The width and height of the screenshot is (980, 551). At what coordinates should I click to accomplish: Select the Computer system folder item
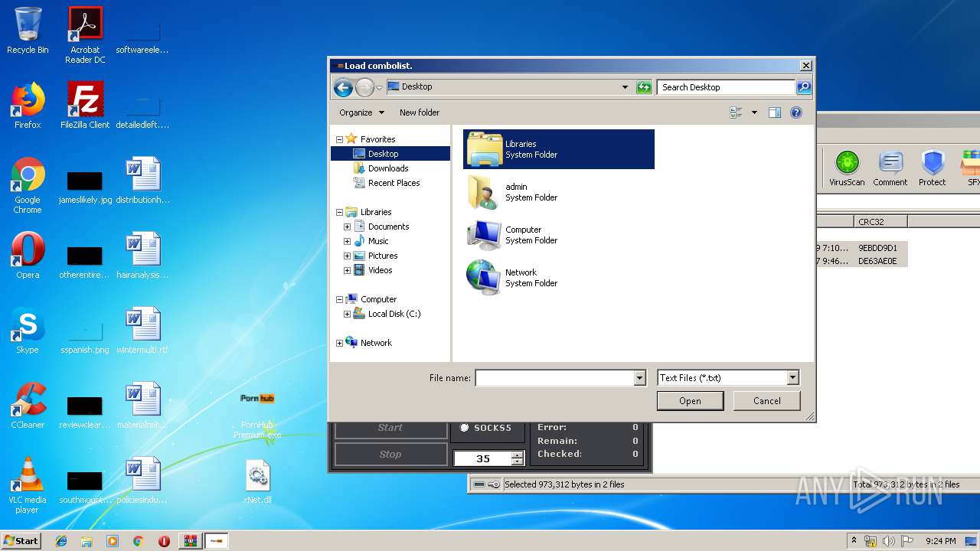point(559,235)
